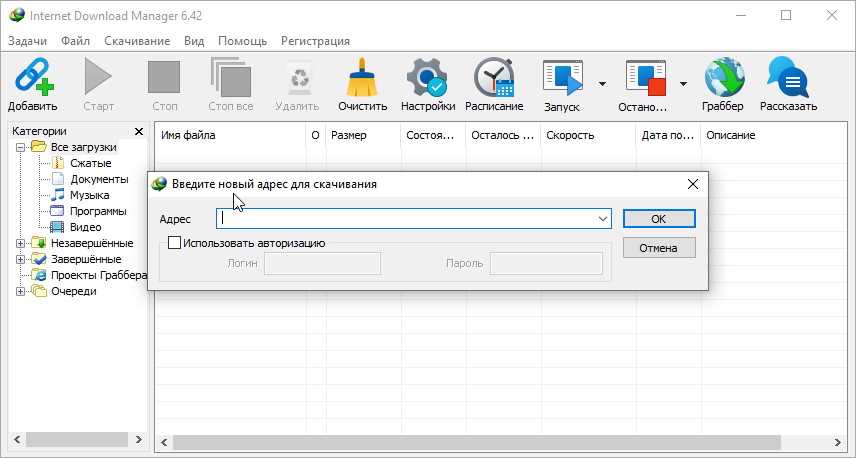This screenshot has height=458, width=856.
Task: Select Документы category
Action: pos(99,179)
